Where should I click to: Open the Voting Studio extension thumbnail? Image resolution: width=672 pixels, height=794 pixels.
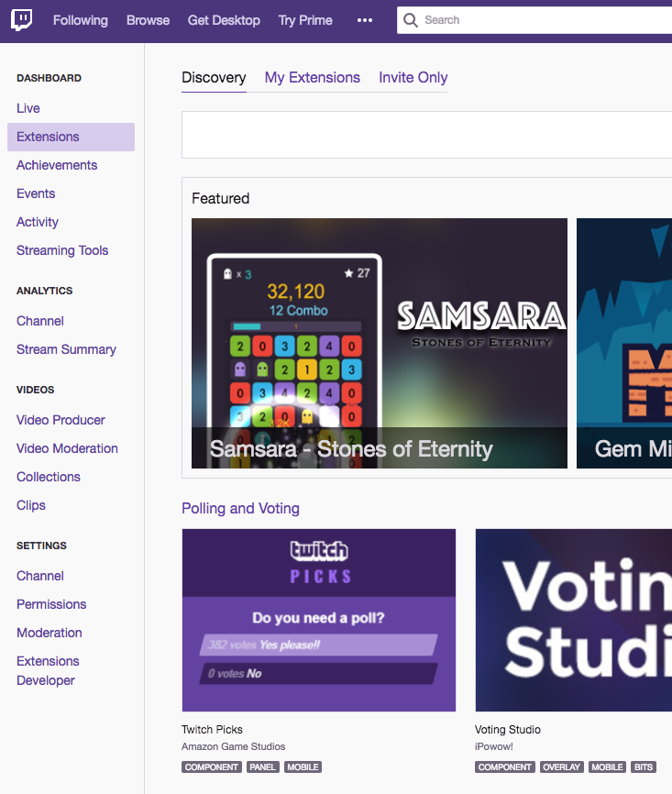click(574, 621)
